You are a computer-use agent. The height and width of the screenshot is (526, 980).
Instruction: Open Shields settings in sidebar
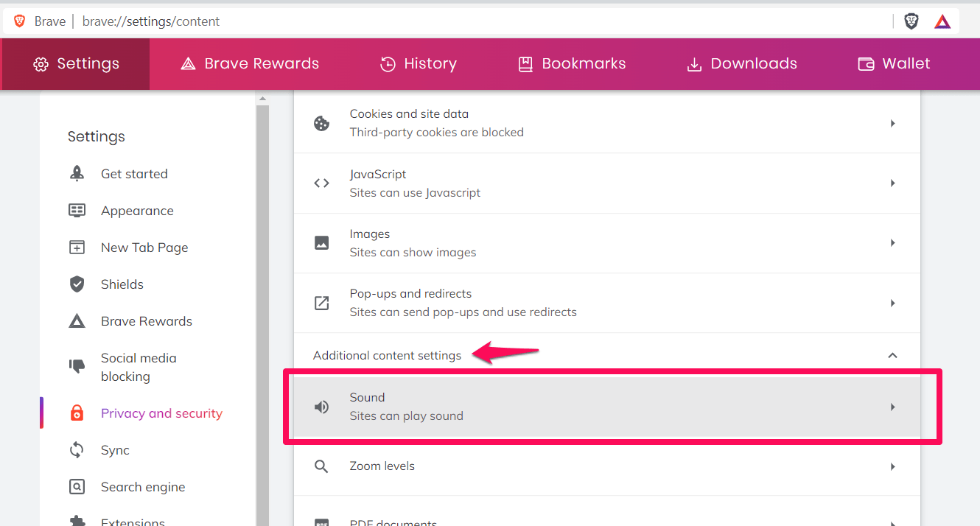122,284
